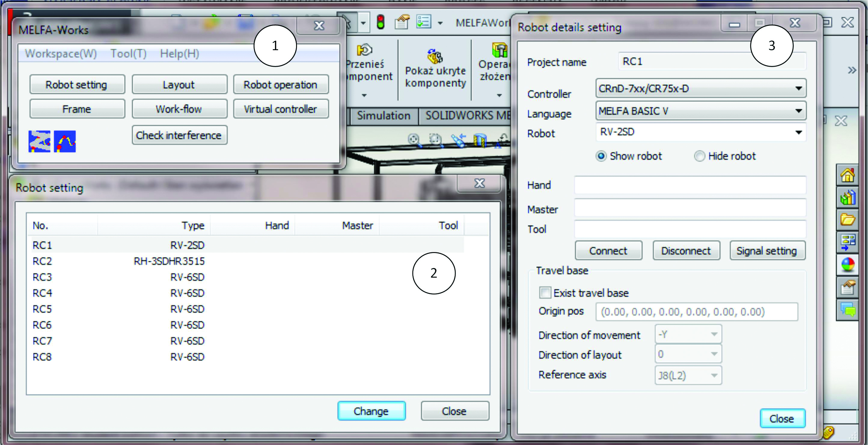Open the Reference axis dropdown
The image size is (868, 445).
click(x=688, y=375)
